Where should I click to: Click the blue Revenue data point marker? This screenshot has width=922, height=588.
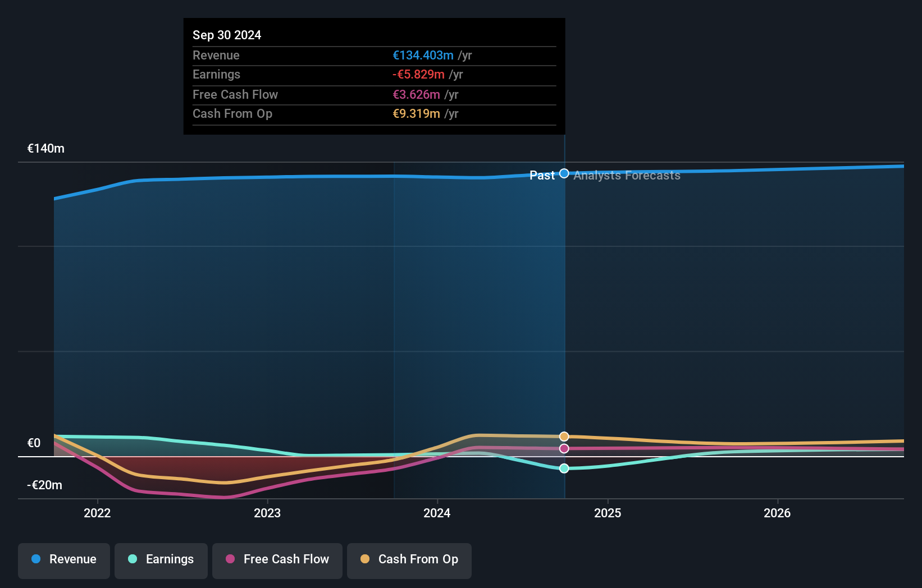(x=564, y=173)
